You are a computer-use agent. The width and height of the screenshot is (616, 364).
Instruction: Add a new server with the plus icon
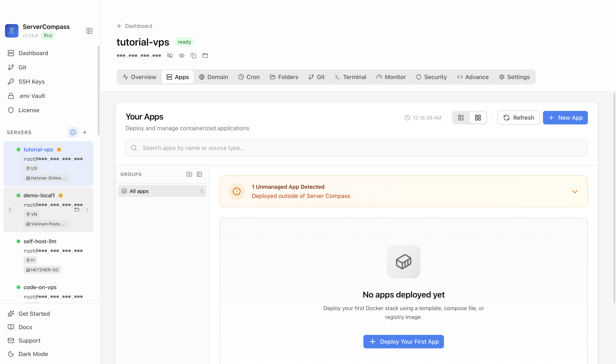[85, 133]
